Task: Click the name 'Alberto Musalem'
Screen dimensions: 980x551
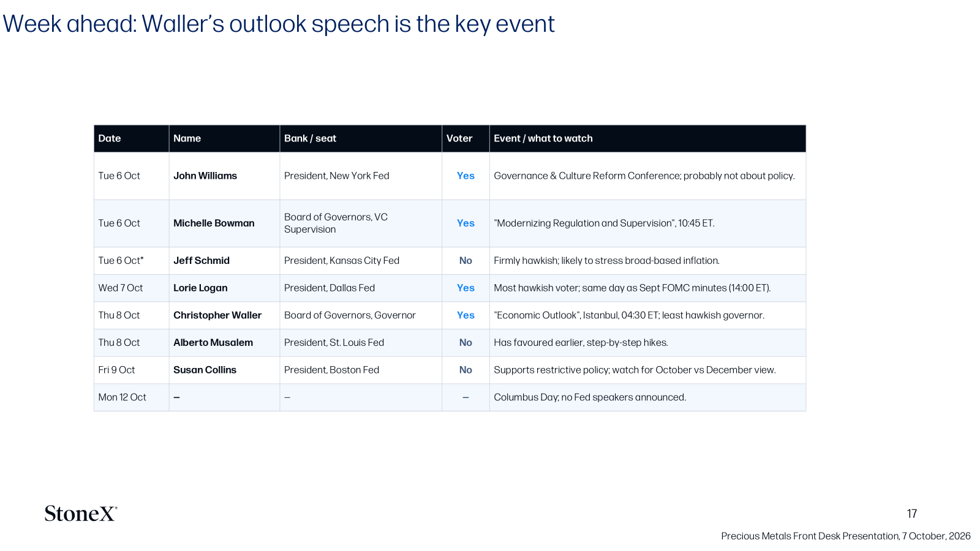Action: pos(213,343)
